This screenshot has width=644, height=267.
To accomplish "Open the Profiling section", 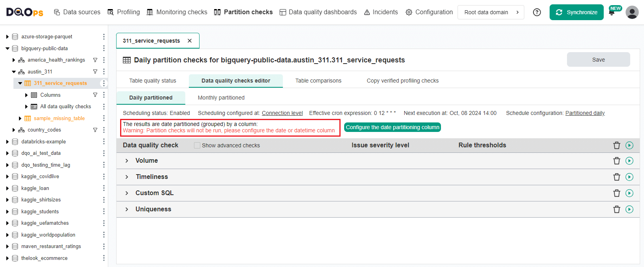I will point(124,12).
